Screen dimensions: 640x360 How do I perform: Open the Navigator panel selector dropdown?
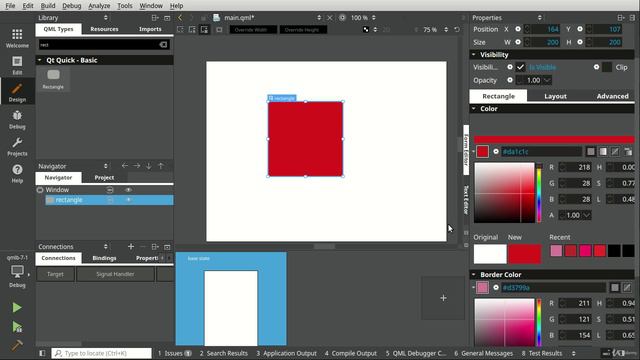pos(106,166)
